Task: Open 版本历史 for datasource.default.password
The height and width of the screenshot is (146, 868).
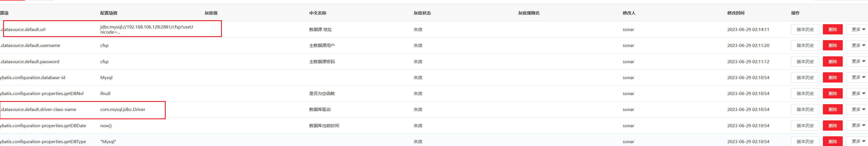Action: click(x=805, y=61)
